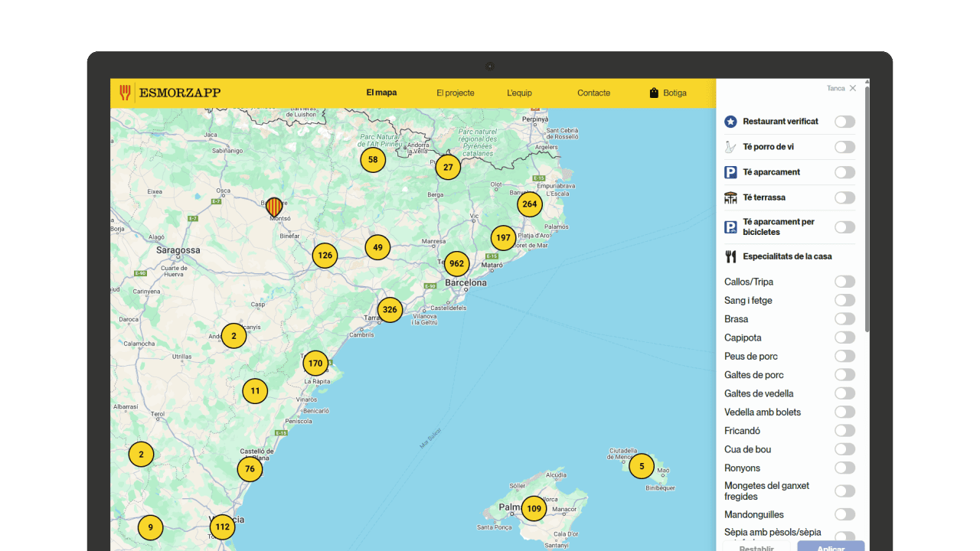Open the 126 cluster marker
This screenshot has width=980, height=551.
[x=325, y=256]
